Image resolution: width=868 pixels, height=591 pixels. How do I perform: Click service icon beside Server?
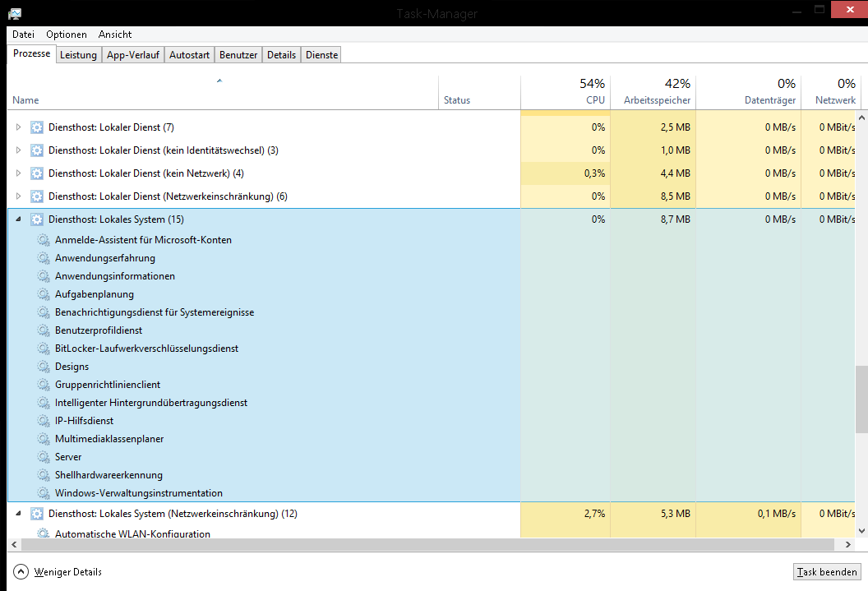[44, 457]
